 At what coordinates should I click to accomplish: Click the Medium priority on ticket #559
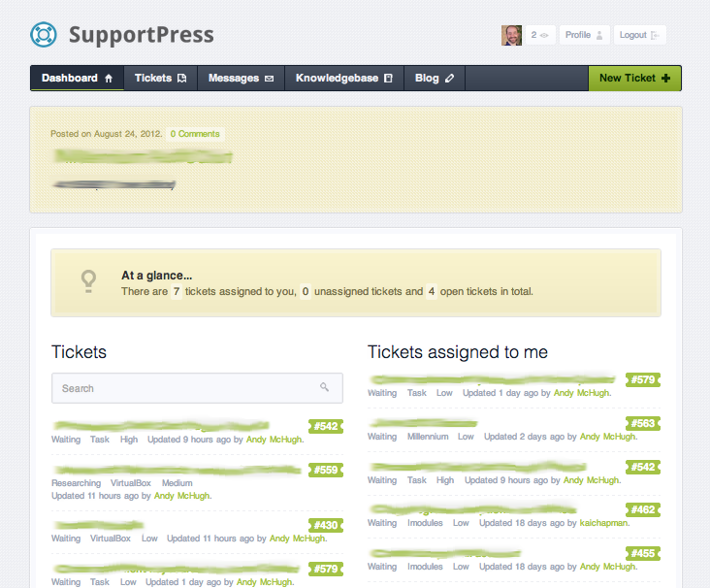pos(177,483)
